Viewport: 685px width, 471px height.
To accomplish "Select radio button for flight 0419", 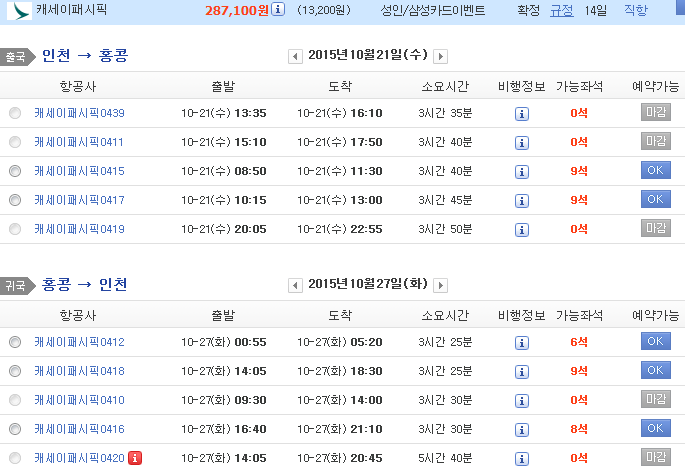I will pos(15,229).
